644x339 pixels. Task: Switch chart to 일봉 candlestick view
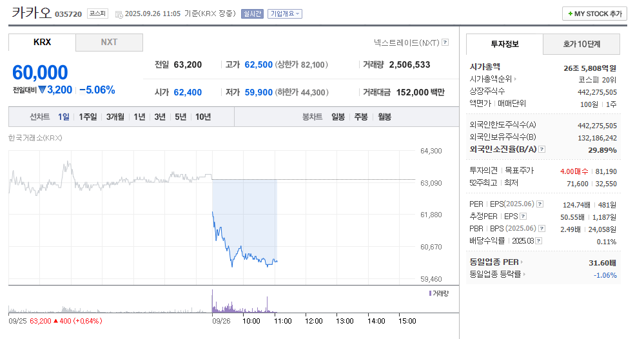[x=338, y=117]
